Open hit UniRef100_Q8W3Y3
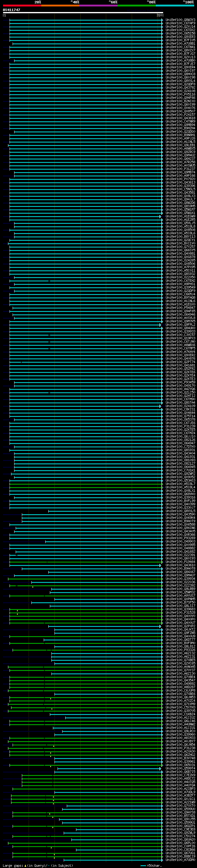The image size is (197, 868). 180,20
